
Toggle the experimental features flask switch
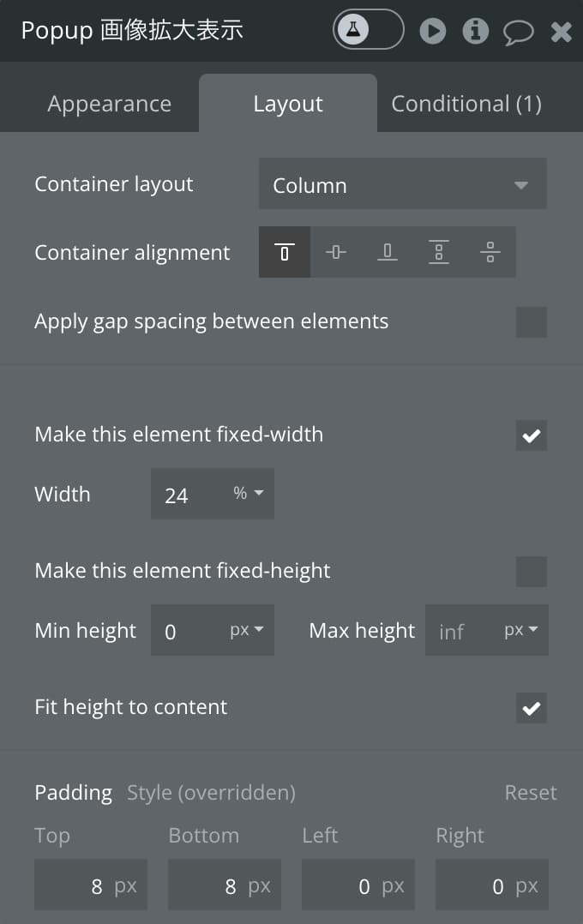click(369, 29)
